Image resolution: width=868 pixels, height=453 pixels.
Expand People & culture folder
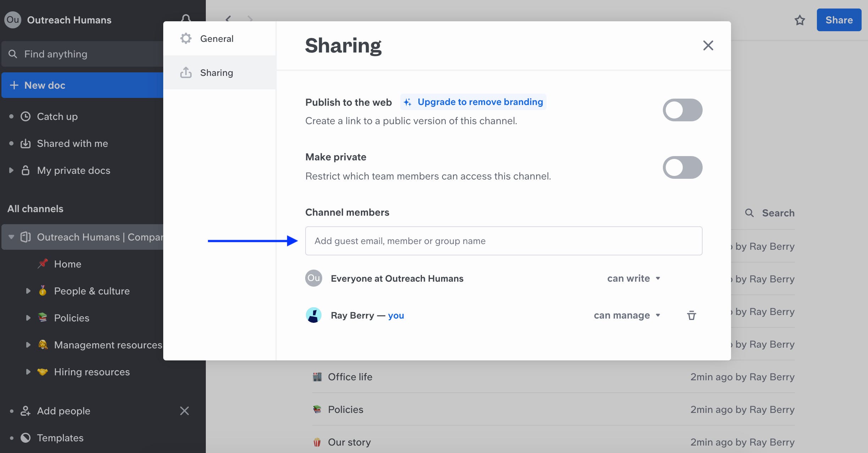point(28,291)
